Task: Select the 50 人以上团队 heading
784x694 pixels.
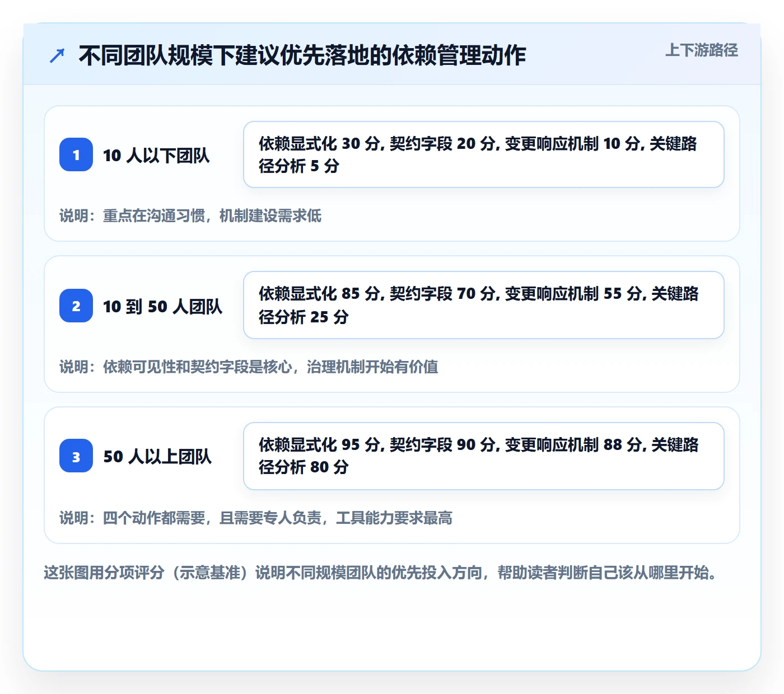Action: (157, 456)
